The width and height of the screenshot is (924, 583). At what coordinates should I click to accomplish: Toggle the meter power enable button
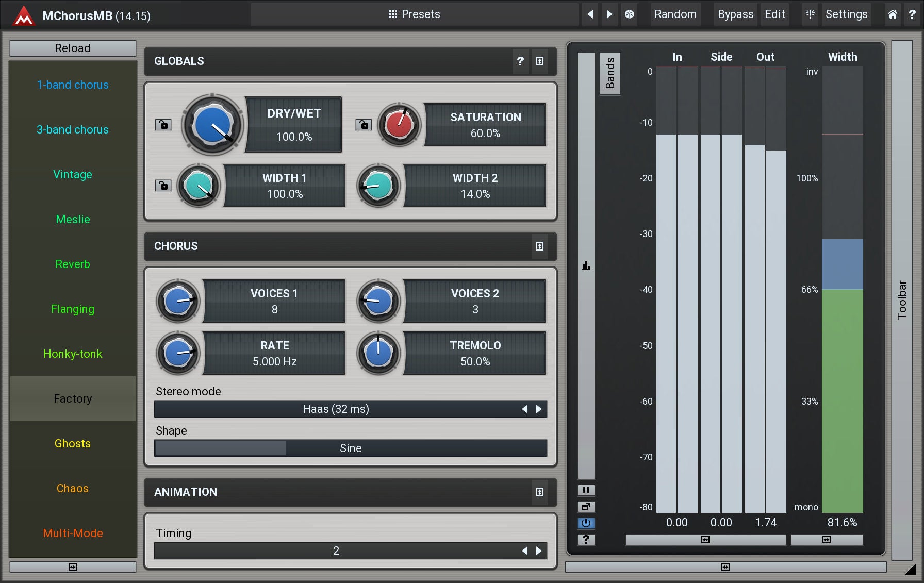click(x=586, y=523)
